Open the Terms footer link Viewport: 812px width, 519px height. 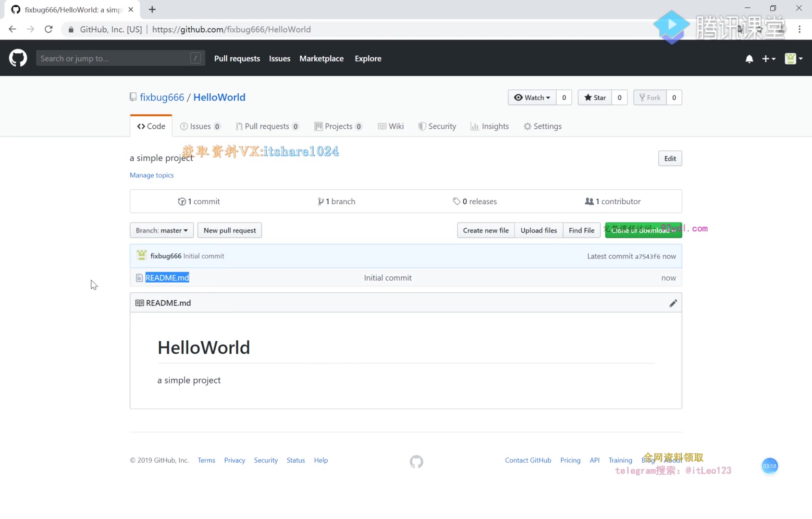pyautogui.click(x=207, y=460)
